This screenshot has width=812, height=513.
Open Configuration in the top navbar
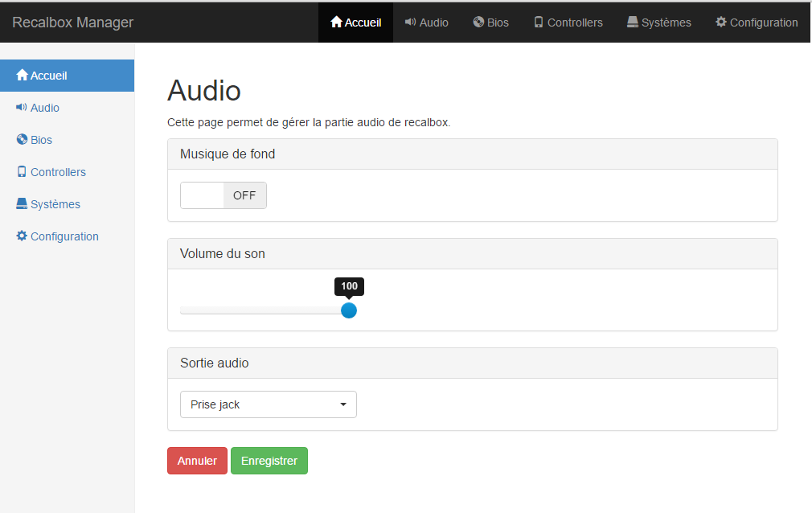click(x=757, y=23)
